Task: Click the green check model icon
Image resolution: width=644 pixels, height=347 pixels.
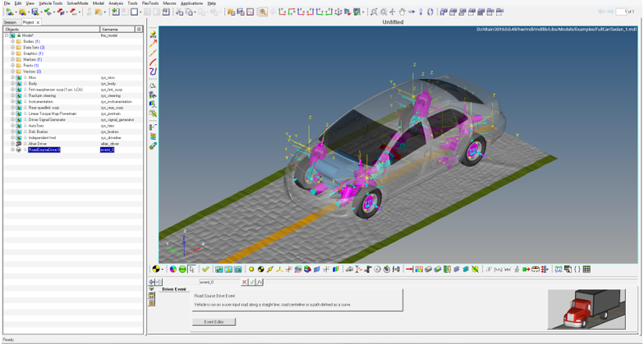Action: (205, 270)
